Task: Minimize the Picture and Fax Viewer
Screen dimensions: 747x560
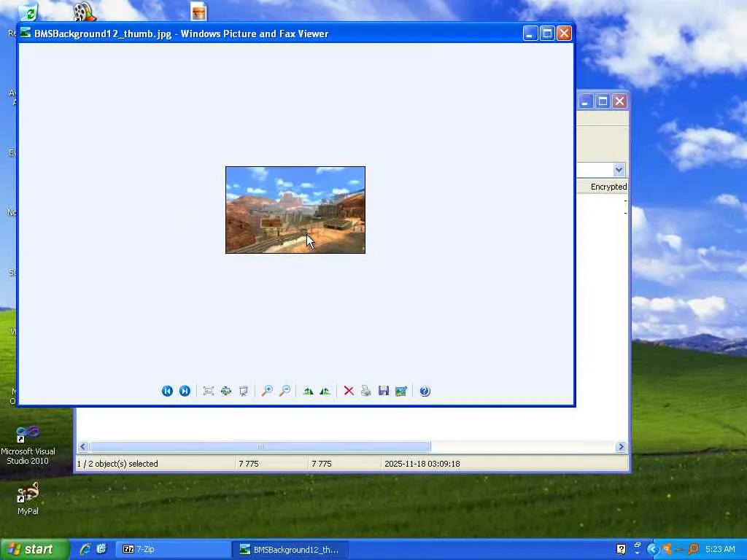Action: pyautogui.click(x=530, y=34)
